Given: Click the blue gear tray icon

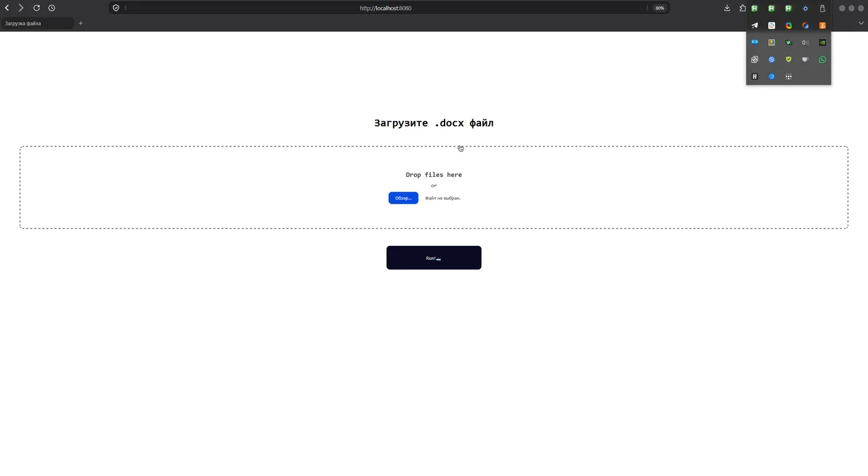Looking at the screenshot, I should pyautogui.click(x=805, y=9).
